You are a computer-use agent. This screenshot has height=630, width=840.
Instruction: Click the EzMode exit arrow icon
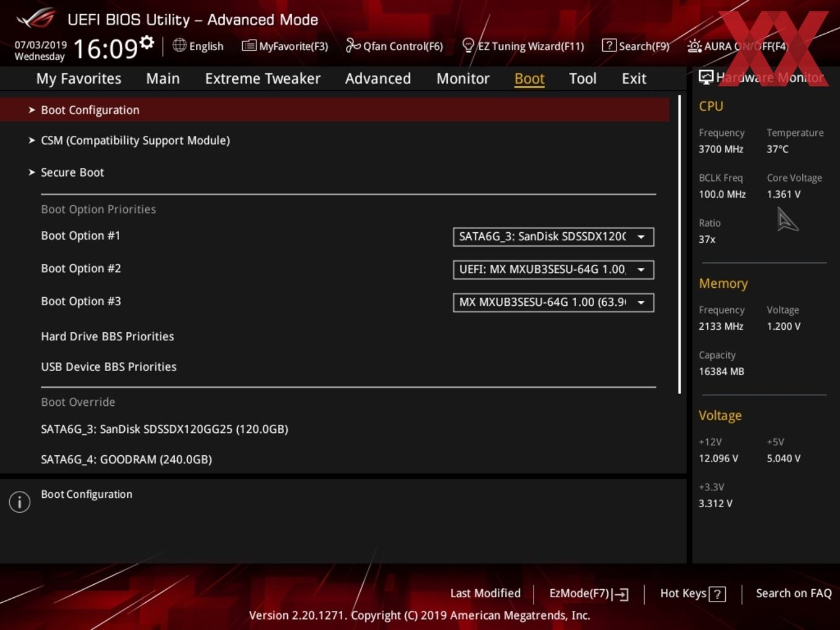pyautogui.click(x=621, y=594)
